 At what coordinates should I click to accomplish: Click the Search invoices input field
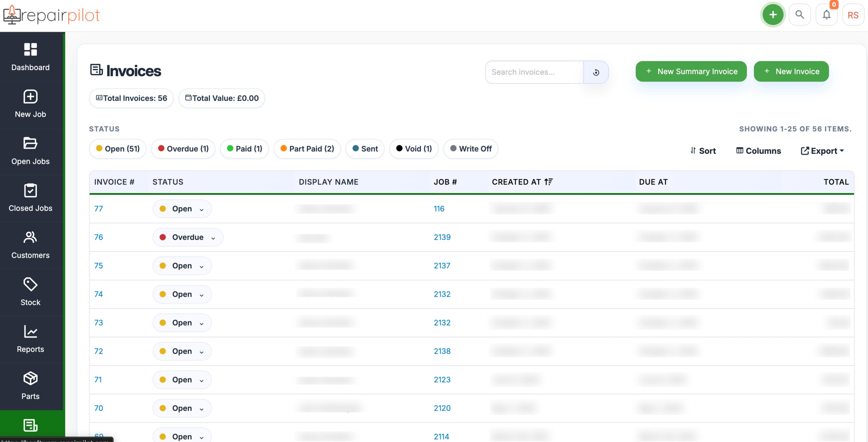pos(534,72)
